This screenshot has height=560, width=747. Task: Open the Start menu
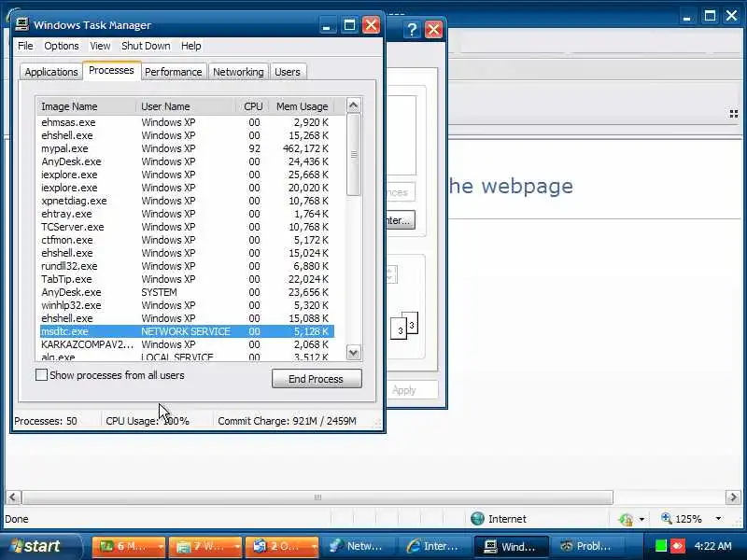[41, 546]
